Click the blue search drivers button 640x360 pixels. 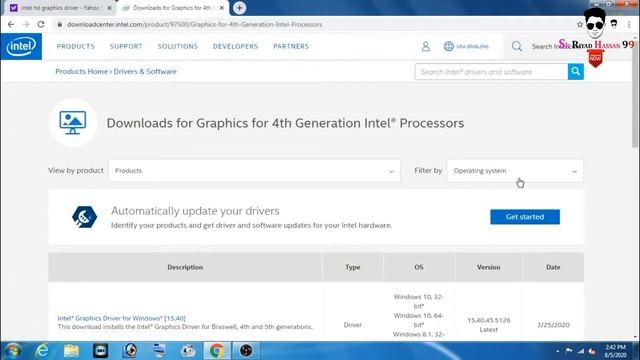576,72
